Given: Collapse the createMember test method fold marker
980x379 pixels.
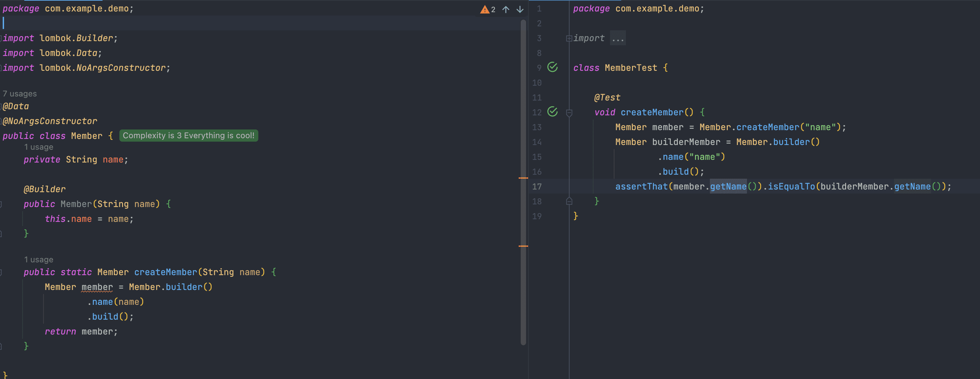Looking at the screenshot, I should pyautogui.click(x=569, y=113).
